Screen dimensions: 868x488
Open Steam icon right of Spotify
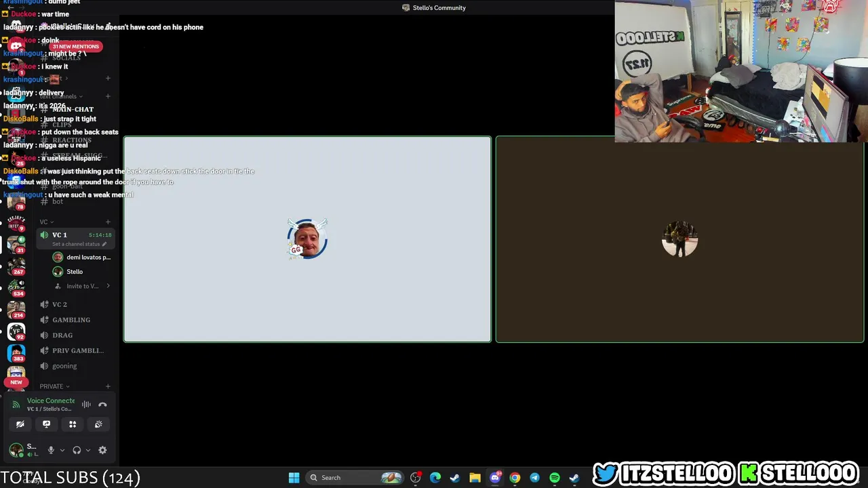[x=574, y=478]
